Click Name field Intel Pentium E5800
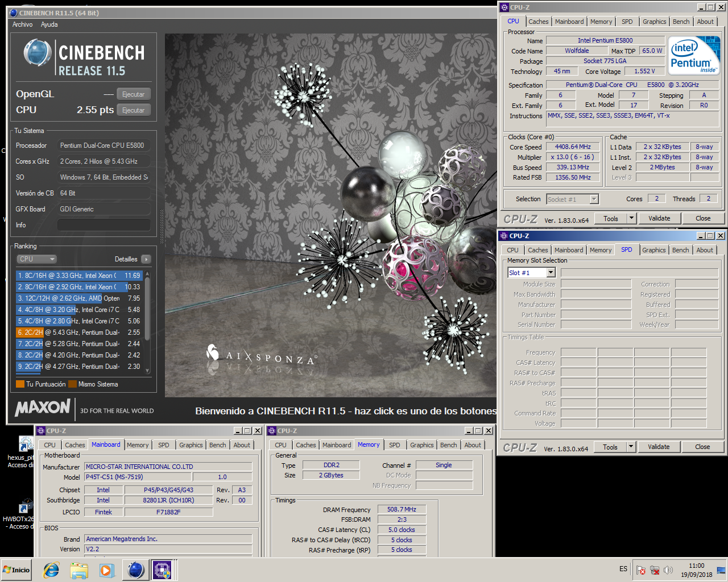This screenshot has height=582, width=728. click(605, 40)
